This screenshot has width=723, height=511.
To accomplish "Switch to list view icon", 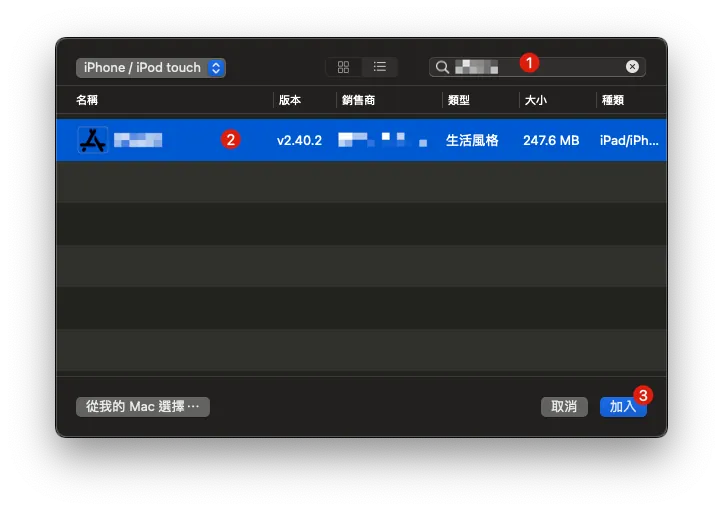I will (x=379, y=67).
